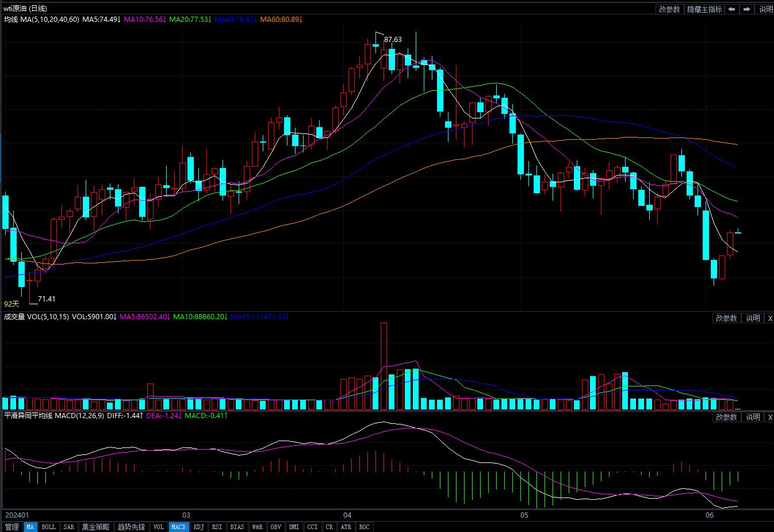
Task: Click the volume MA5:86502.40 value
Action: [x=145, y=317]
